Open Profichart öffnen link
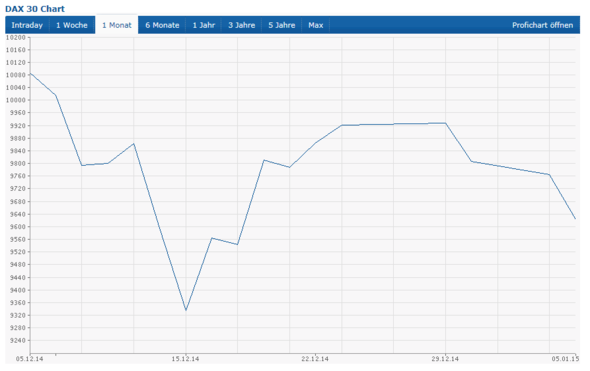This screenshot has height=371, width=590. click(542, 25)
